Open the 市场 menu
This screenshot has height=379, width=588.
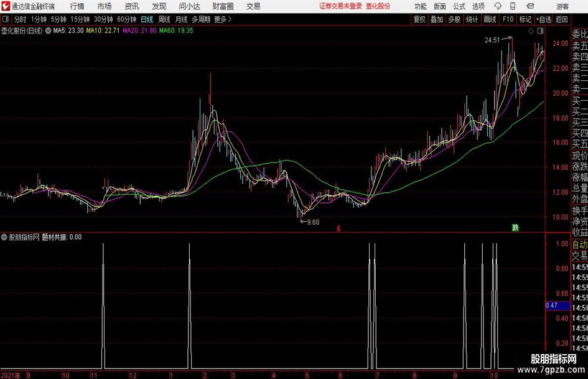click(105, 6)
